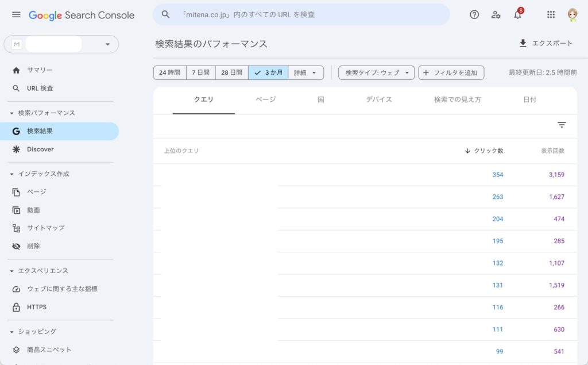Open the 検索タイプ: ウェブ dropdown
588x365 pixels.
[x=376, y=73]
